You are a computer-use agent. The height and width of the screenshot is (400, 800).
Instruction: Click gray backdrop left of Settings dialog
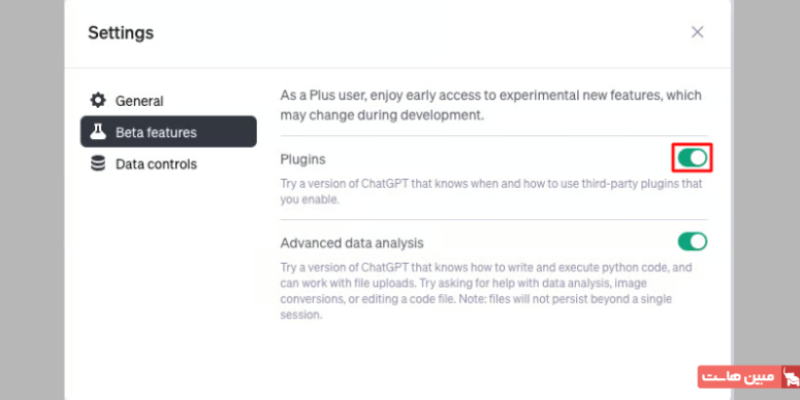pyautogui.click(x=32, y=200)
